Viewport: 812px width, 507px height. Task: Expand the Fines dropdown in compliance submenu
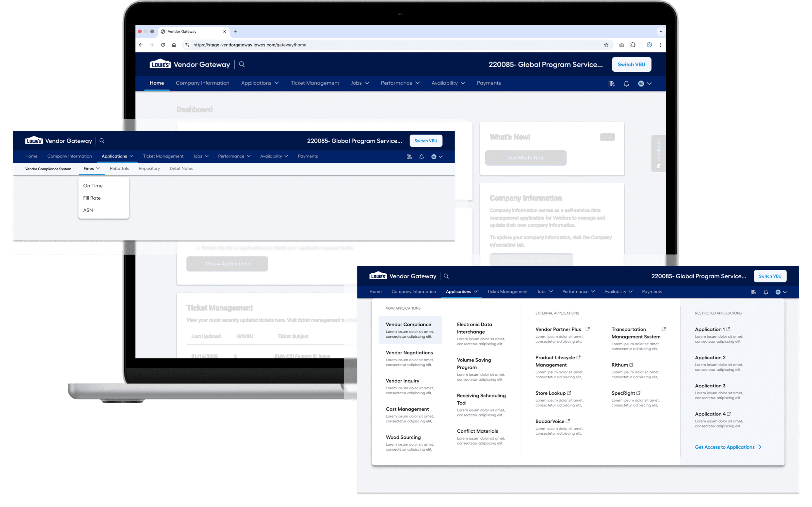tap(92, 169)
